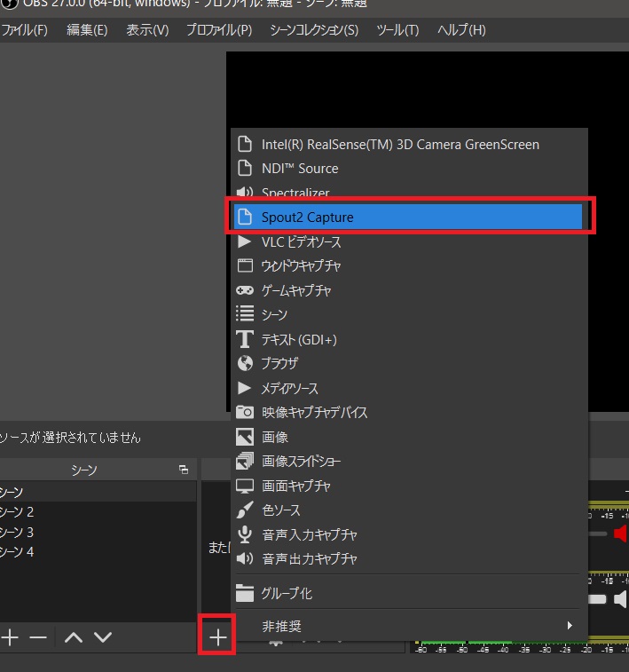Screen dimensions: 629x672
Task: Remove the selected scene with the minus button
Action: pyautogui.click(x=38, y=637)
